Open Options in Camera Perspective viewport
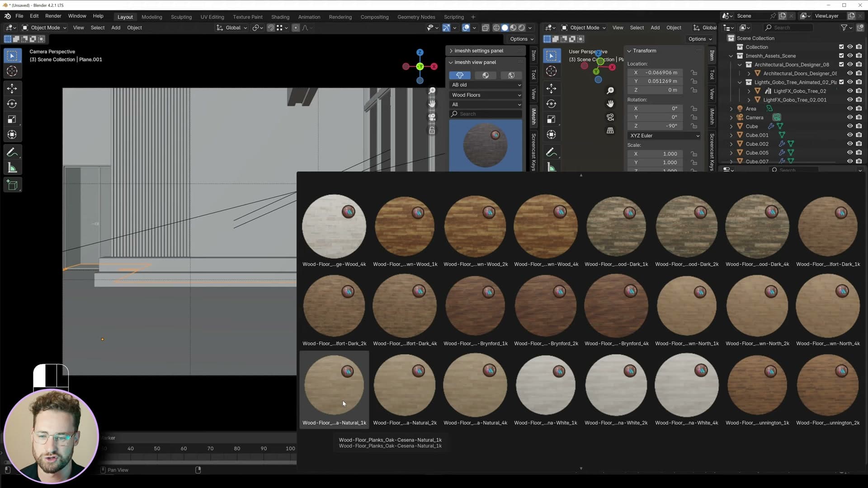 pyautogui.click(x=521, y=39)
